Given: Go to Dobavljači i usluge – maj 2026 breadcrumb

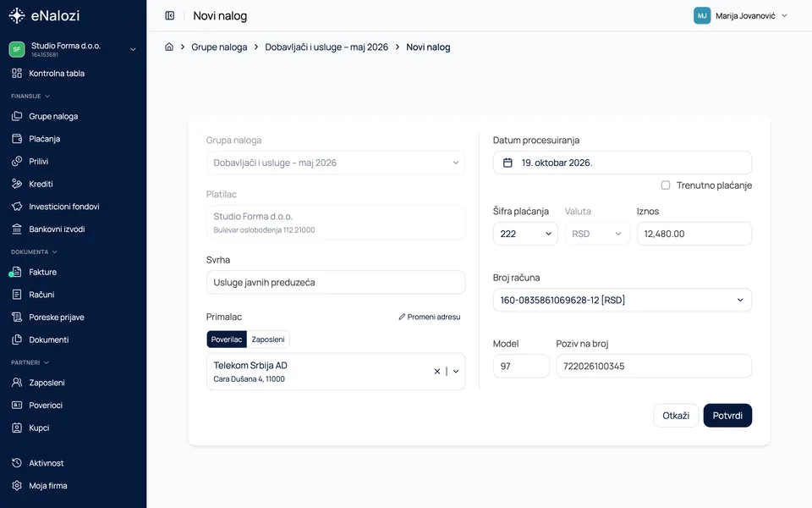Looking at the screenshot, I should pos(326,47).
